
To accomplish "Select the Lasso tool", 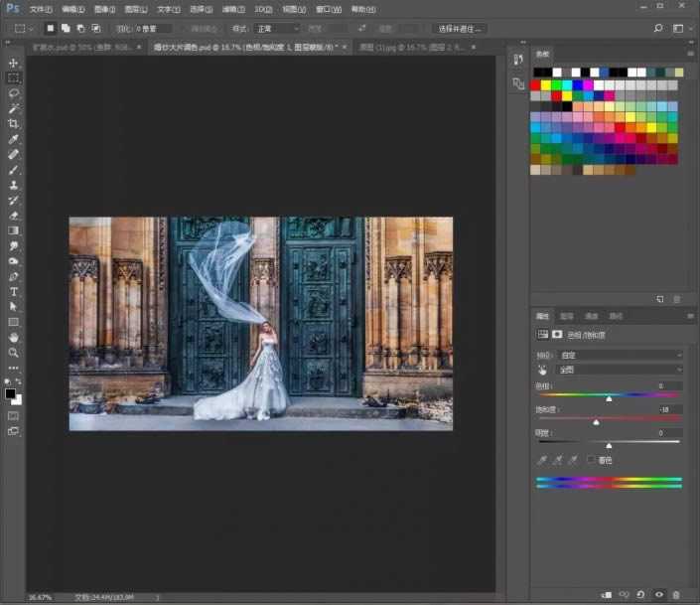I will [14, 92].
